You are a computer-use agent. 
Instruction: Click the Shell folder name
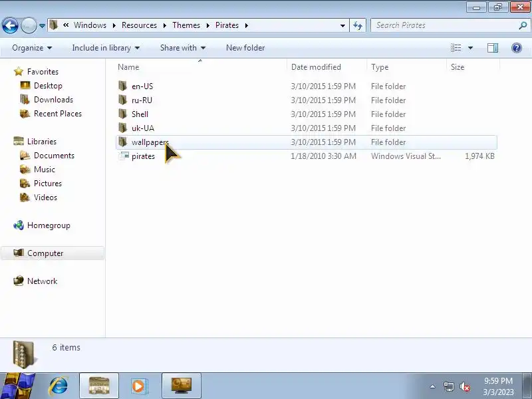[140, 114]
